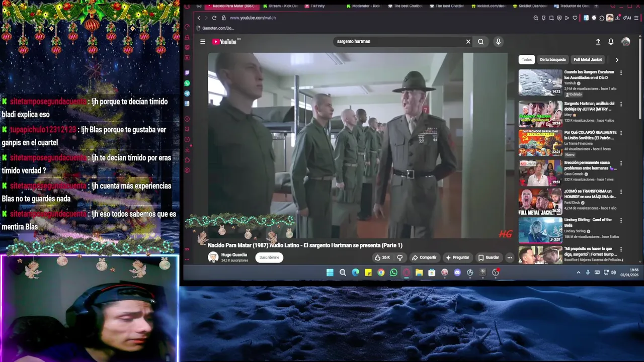Click the Guardar save button

(489, 257)
